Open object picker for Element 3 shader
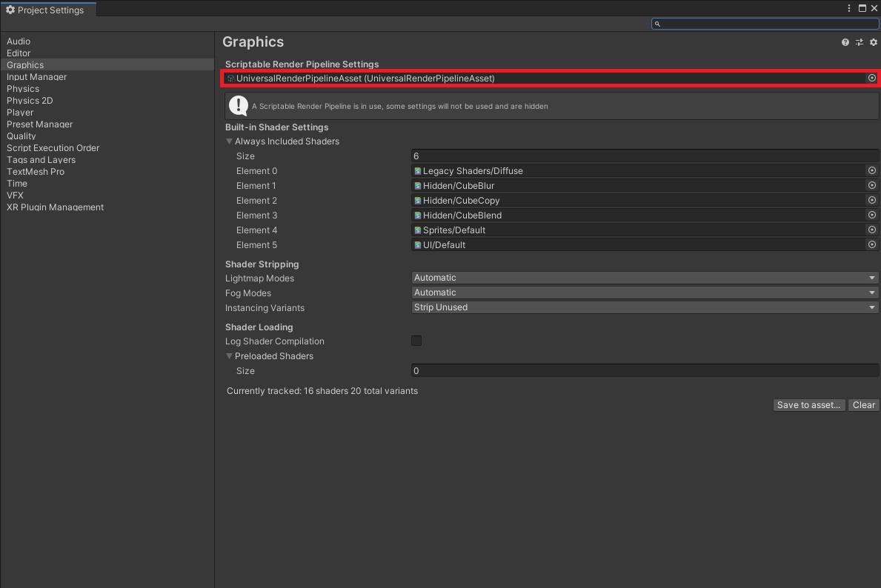881x588 pixels. (871, 215)
